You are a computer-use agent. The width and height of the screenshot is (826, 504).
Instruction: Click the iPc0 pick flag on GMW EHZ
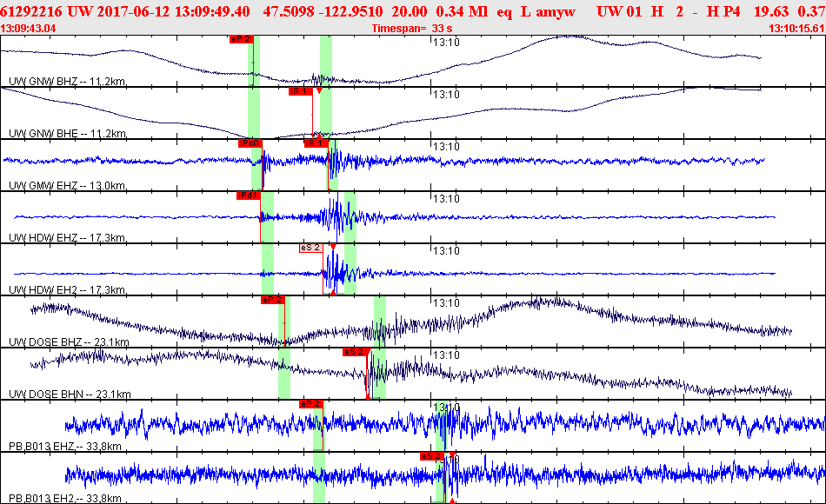pos(250,143)
